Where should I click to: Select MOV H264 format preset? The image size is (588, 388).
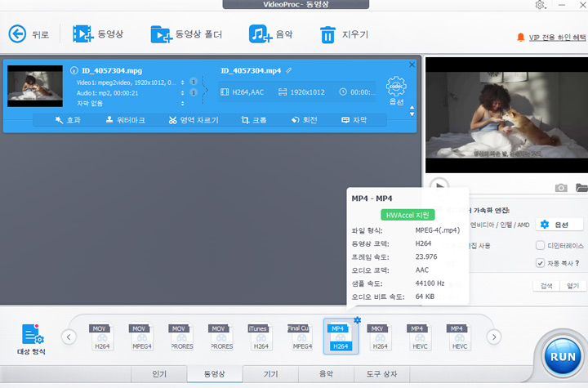[x=102, y=337]
